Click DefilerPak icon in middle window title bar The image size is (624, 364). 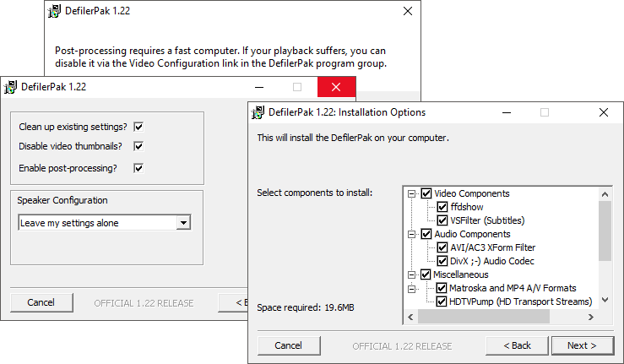point(10,87)
